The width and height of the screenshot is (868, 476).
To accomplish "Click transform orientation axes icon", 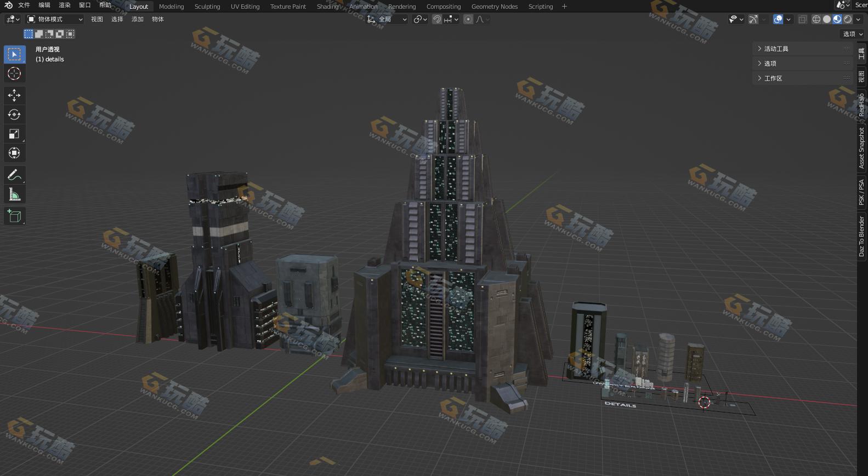I will (371, 19).
